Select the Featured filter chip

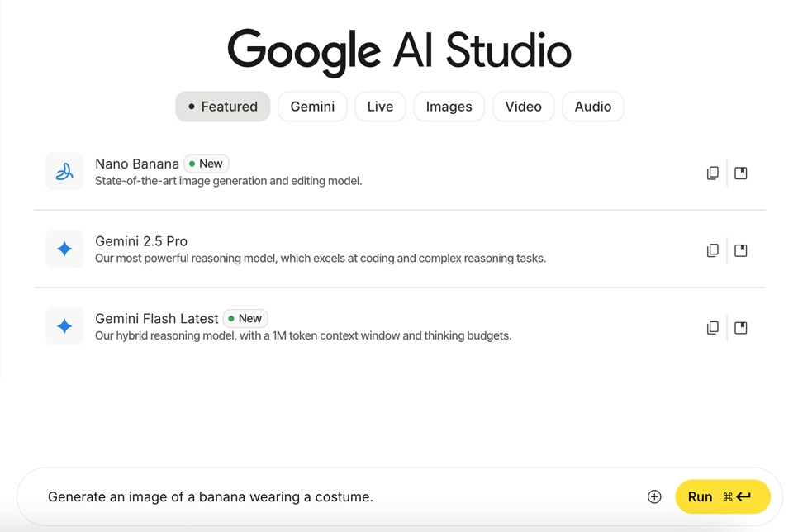click(222, 107)
